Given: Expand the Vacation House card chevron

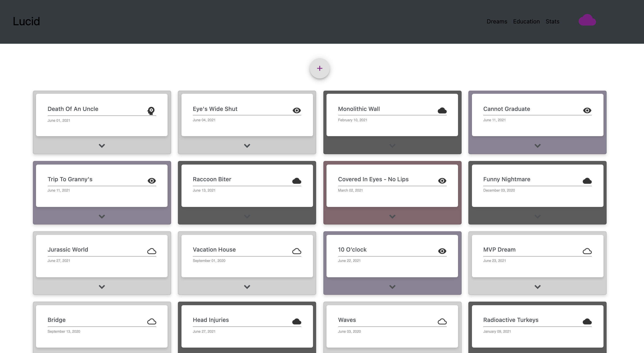Looking at the screenshot, I should 247,287.
